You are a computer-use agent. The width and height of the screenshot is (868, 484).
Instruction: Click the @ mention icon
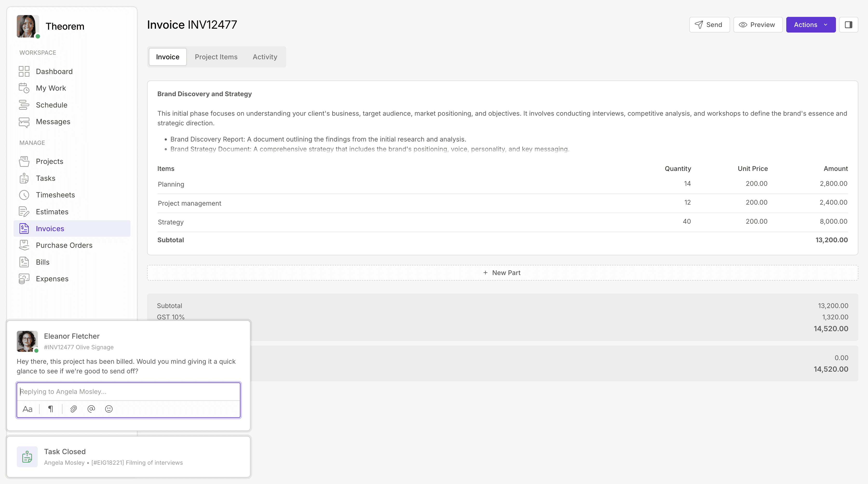(91, 409)
